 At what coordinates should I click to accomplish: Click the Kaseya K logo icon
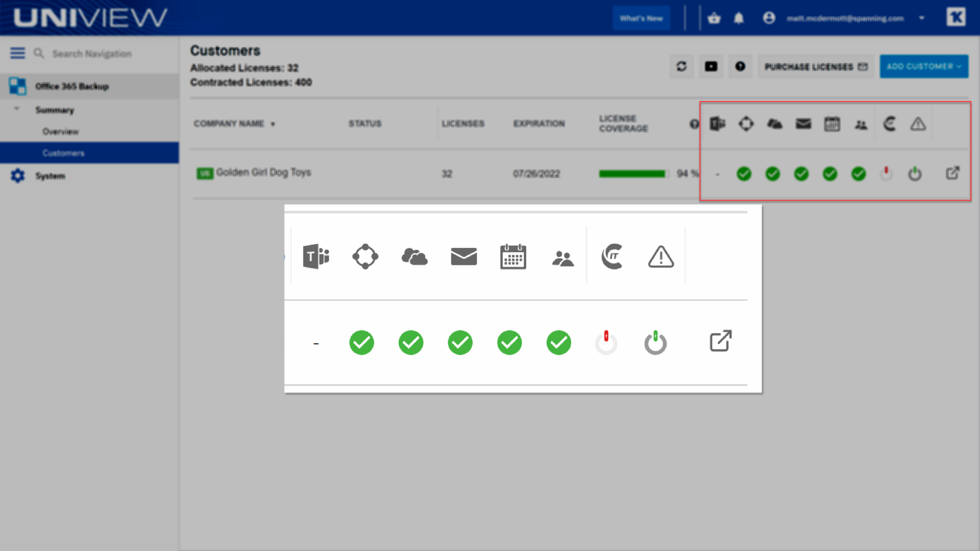click(956, 17)
